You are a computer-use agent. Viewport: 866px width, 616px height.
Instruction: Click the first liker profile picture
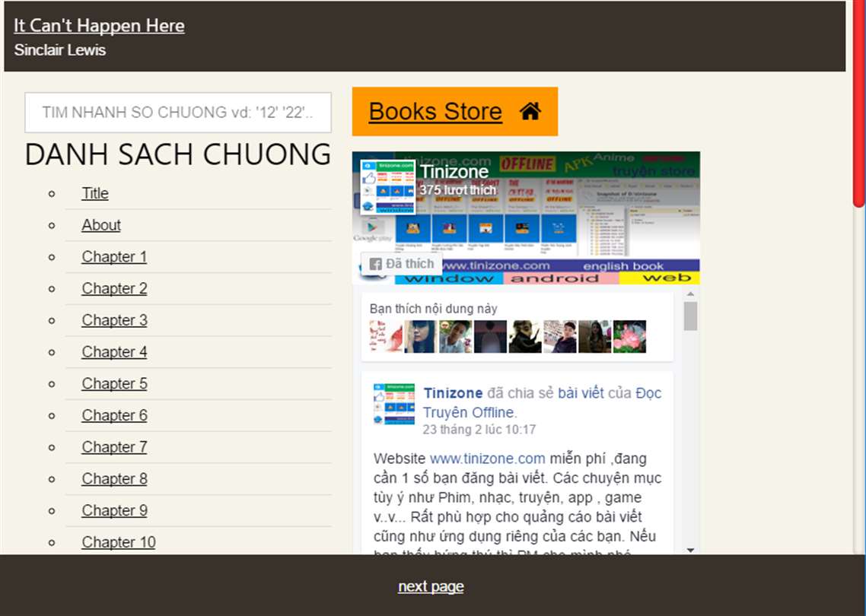click(386, 336)
